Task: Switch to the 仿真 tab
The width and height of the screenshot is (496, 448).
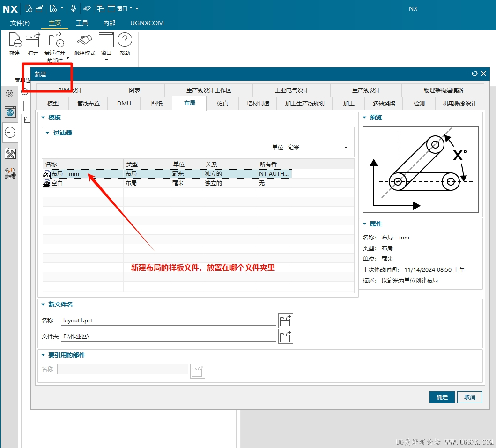Action: [222, 103]
